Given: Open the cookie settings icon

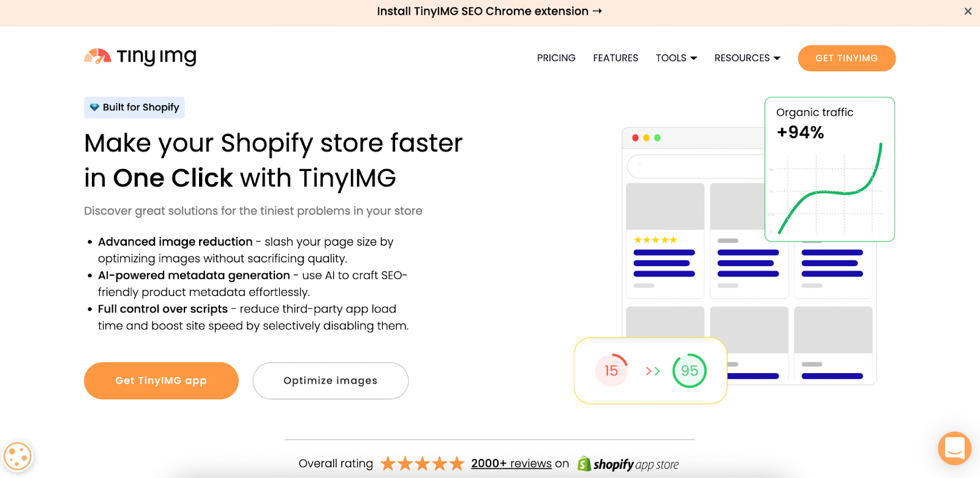Looking at the screenshot, I should 17,457.
